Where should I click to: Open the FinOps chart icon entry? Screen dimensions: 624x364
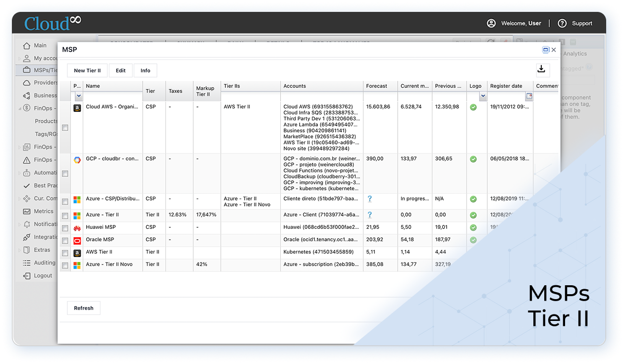[27, 147]
